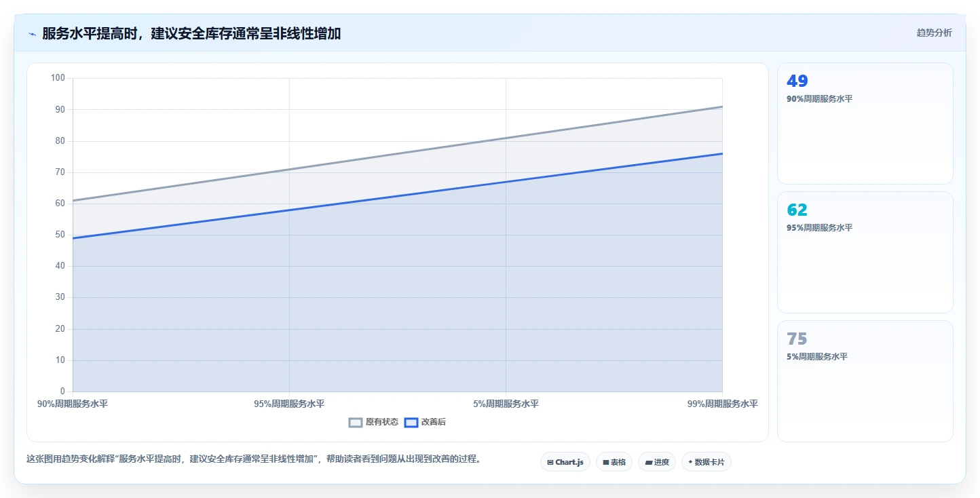Open the card showing value 75
Viewport: 980px width, 498px height.
coord(865,381)
